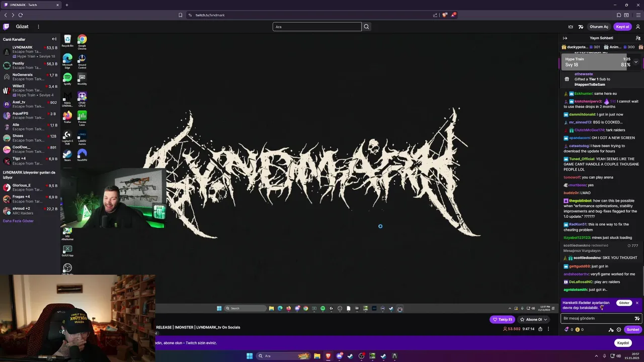Open the user profile icon menu

pos(638,27)
